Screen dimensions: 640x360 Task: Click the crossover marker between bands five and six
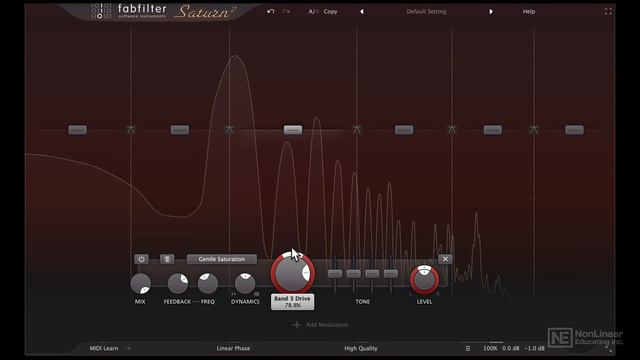(x=534, y=130)
